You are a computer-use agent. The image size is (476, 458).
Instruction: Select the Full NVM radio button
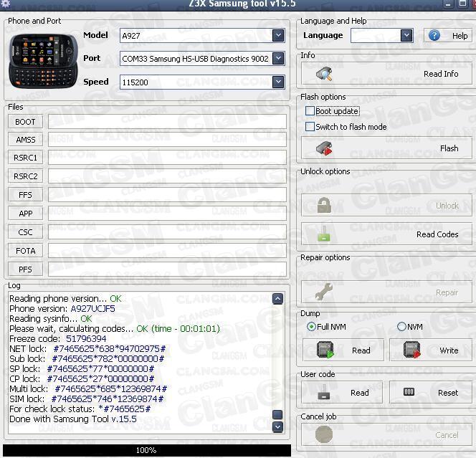311,327
